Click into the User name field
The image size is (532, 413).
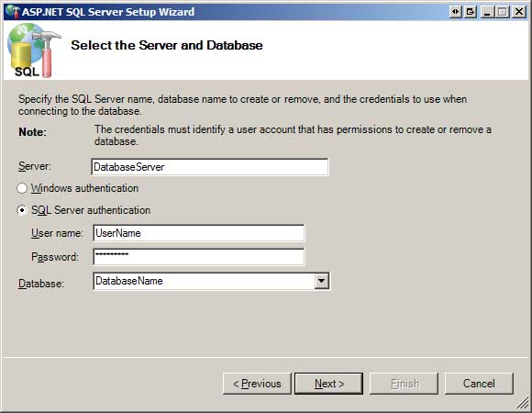(199, 233)
